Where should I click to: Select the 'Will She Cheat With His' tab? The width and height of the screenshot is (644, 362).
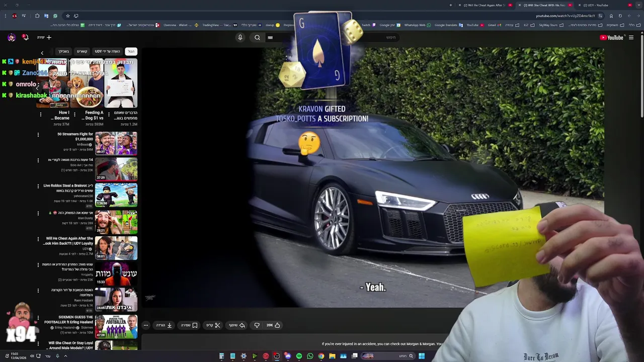[x=545, y=5]
